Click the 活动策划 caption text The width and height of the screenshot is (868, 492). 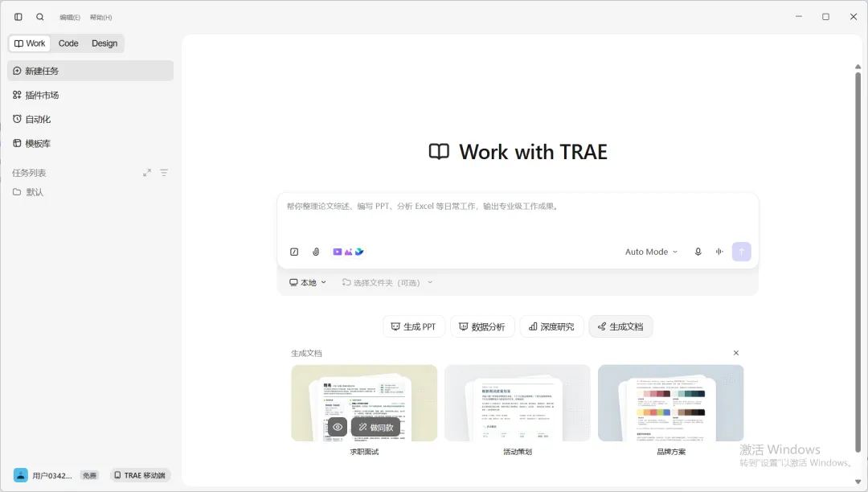pyautogui.click(x=517, y=452)
